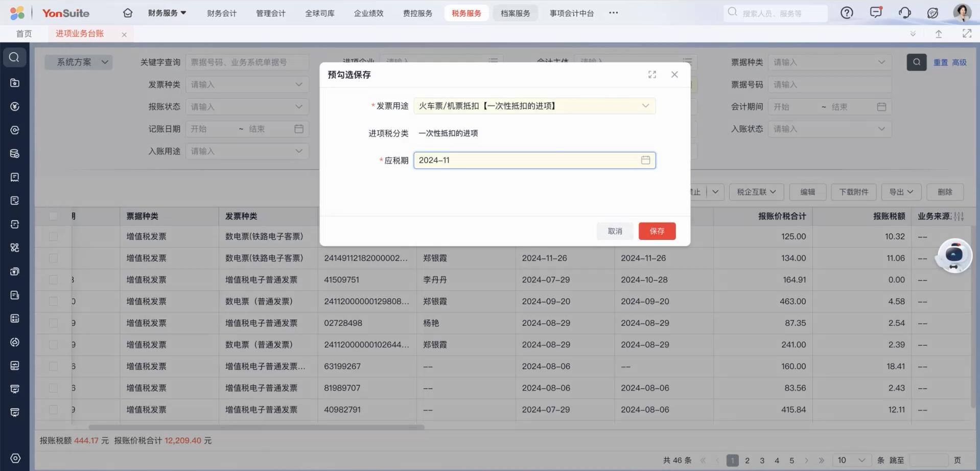Click the calendar icon in 应税期 field
The image size is (980, 471).
pos(645,160)
